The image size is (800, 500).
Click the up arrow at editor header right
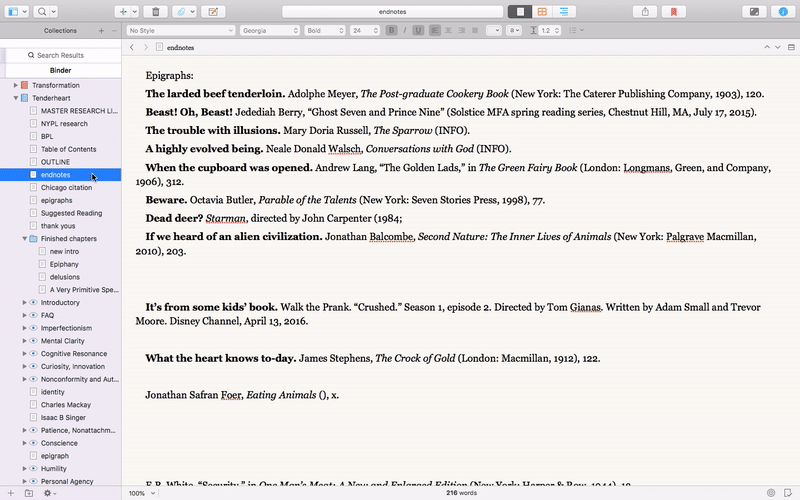point(767,47)
